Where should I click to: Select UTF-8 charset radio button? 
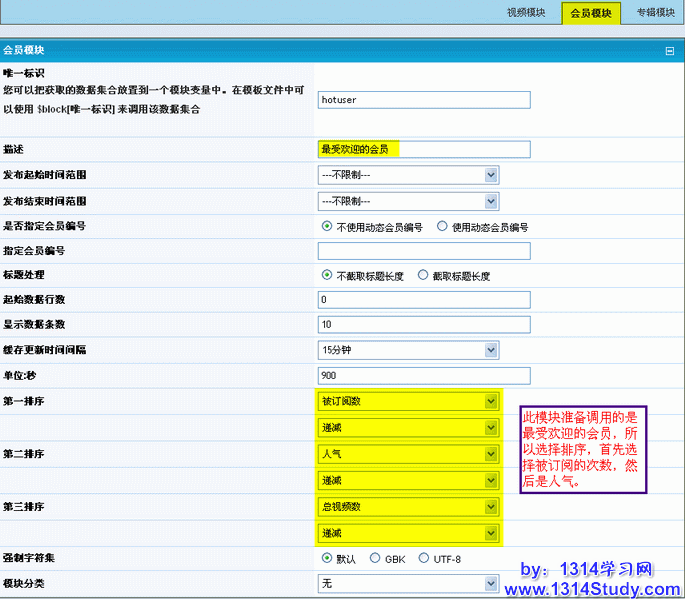[x=423, y=558]
